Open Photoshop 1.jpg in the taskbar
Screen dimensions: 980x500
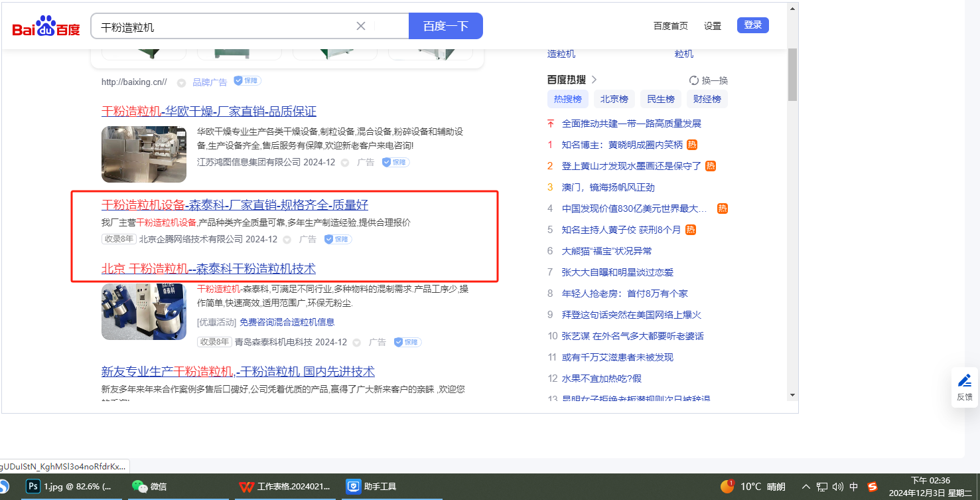[70, 486]
